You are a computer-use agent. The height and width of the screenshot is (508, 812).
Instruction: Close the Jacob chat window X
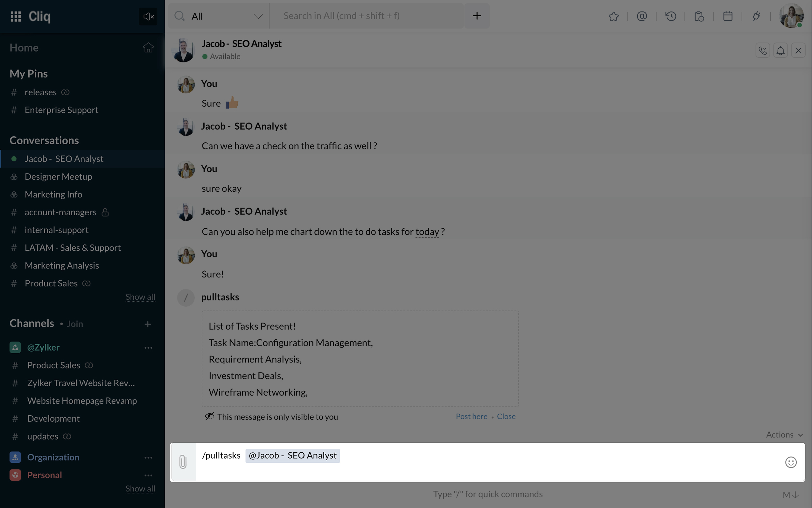coord(798,50)
